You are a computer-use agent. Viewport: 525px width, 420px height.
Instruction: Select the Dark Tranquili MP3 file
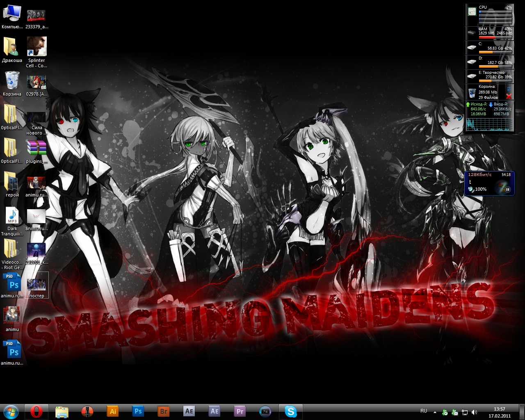tap(12, 221)
